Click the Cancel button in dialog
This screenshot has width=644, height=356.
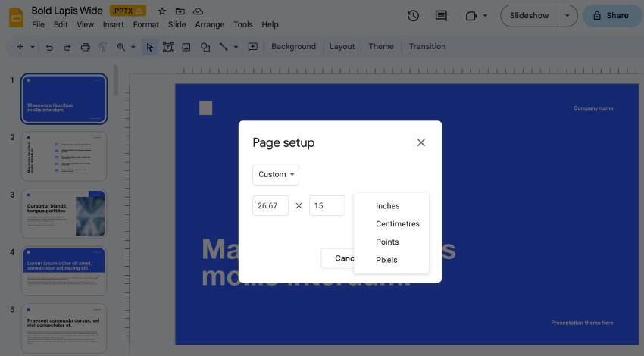pos(338,258)
